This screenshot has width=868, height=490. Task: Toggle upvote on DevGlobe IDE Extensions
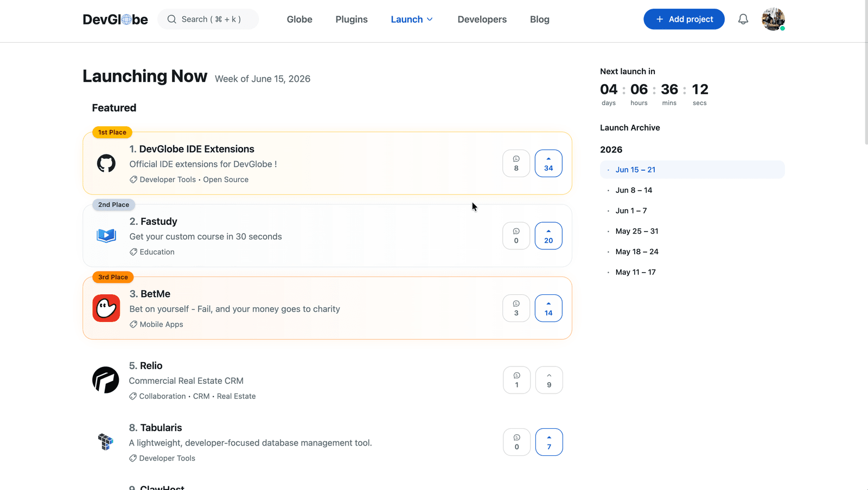click(x=548, y=163)
